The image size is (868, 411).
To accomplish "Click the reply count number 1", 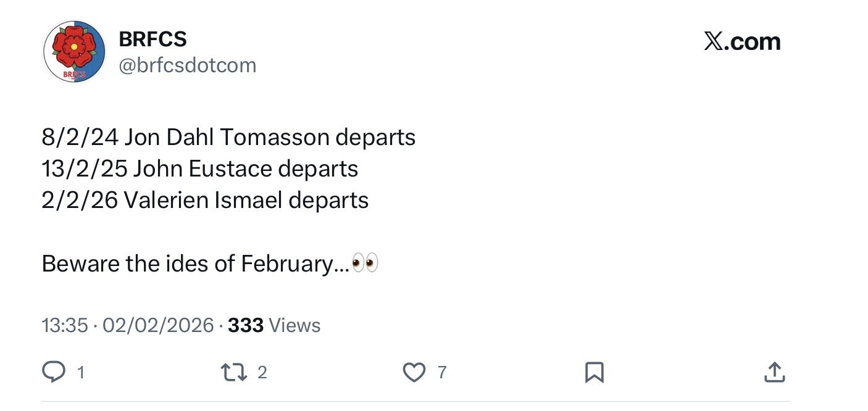I will [80, 372].
